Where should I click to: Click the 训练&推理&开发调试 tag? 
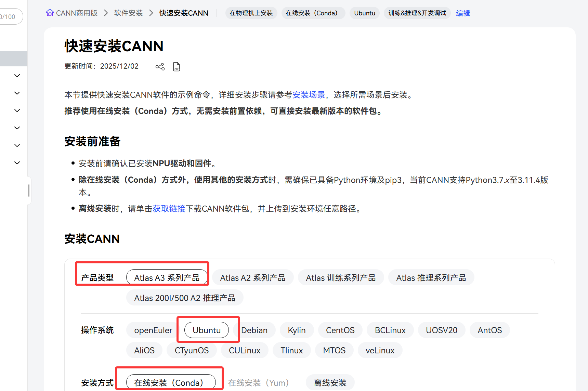(x=417, y=13)
